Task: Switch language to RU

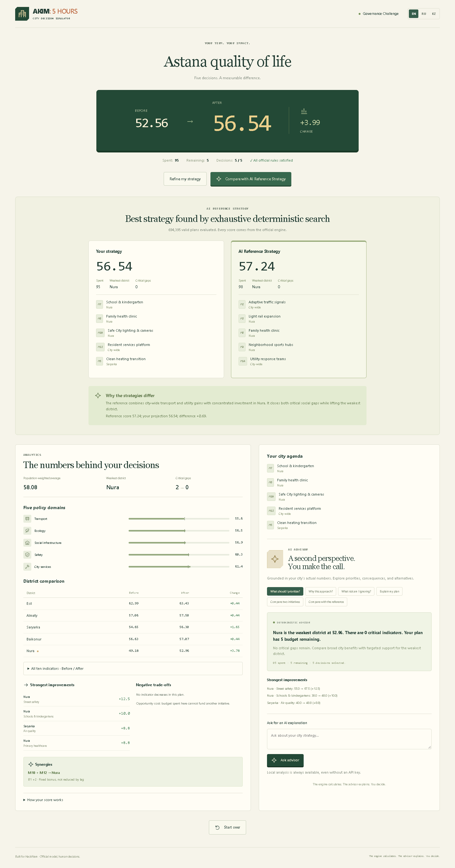Action: point(424,14)
